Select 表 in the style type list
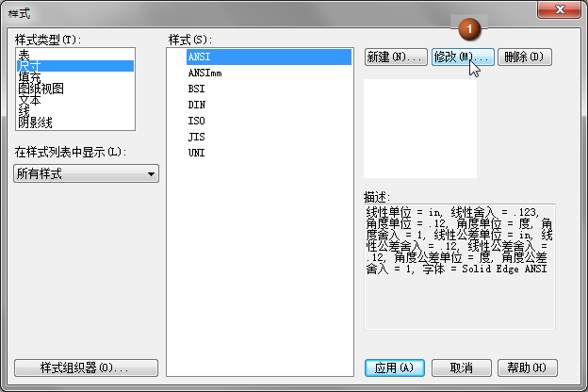The width and height of the screenshot is (588, 392). [24, 56]
